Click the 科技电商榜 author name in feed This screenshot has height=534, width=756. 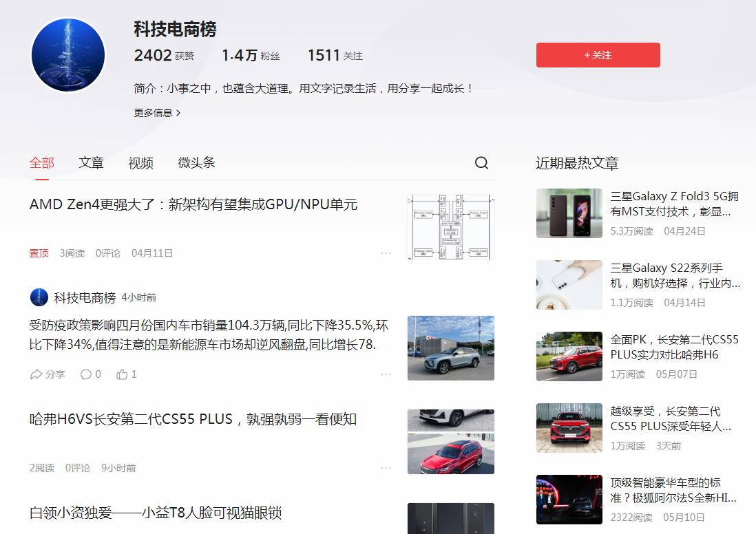(85, 297)
